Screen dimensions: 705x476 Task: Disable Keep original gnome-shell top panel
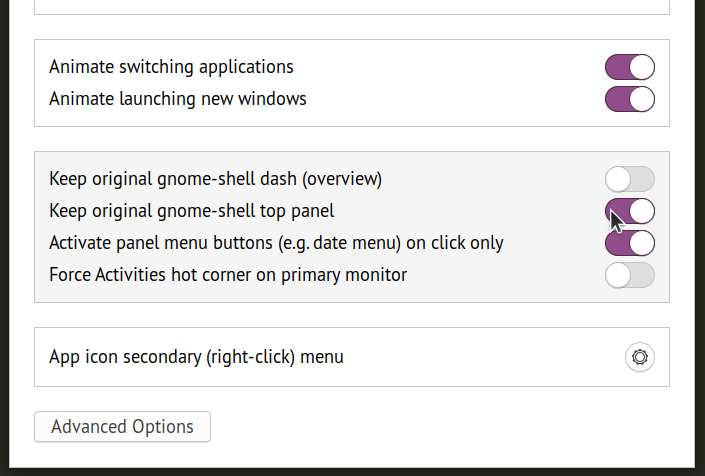tap(629, 211)
